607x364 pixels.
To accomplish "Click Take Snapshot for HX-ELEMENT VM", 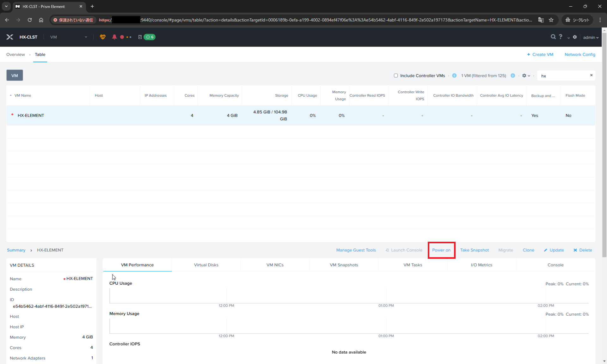I will (x=474, y=250).
